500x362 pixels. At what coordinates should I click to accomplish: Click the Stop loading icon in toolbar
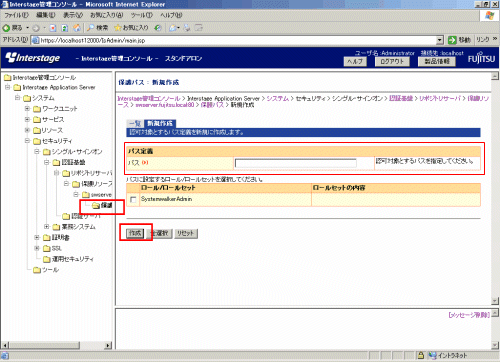tap(53, 28)
